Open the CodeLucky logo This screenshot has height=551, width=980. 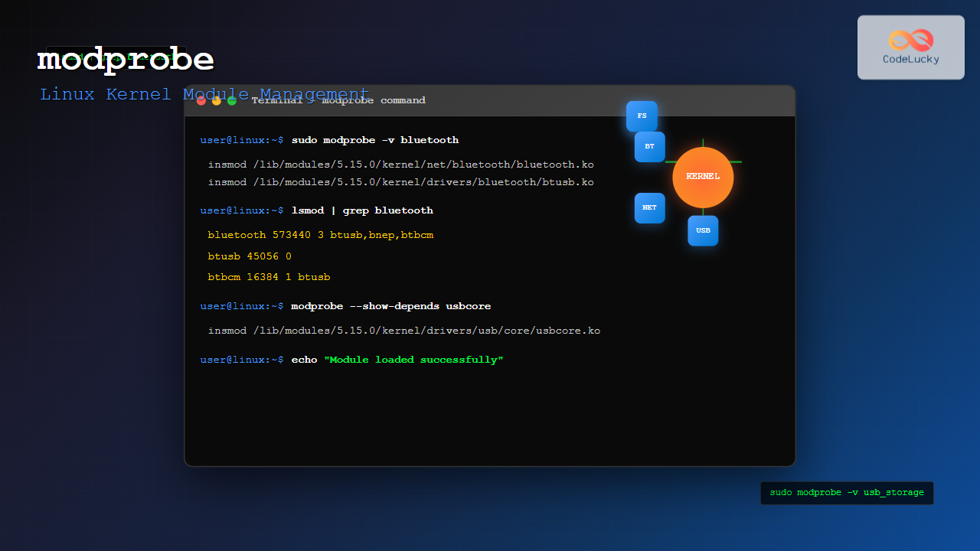point(910,47)
